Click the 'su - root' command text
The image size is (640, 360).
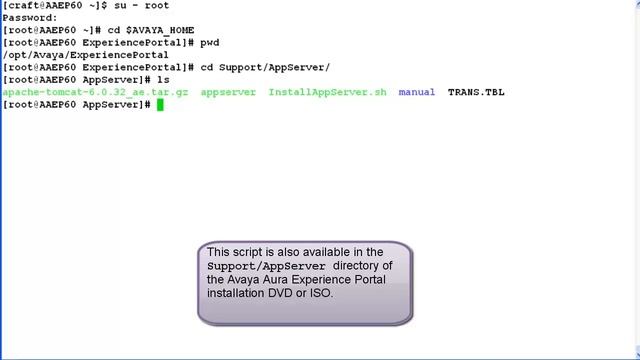tap(142, 6)
